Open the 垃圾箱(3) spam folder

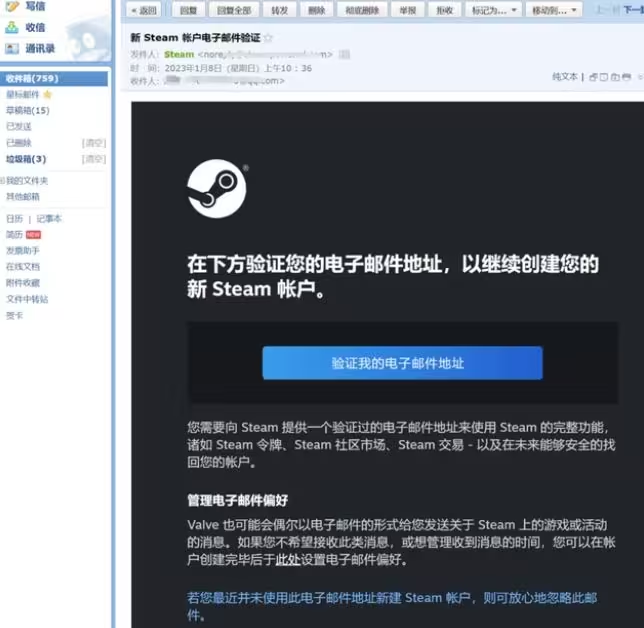click(x=26, y=159)
